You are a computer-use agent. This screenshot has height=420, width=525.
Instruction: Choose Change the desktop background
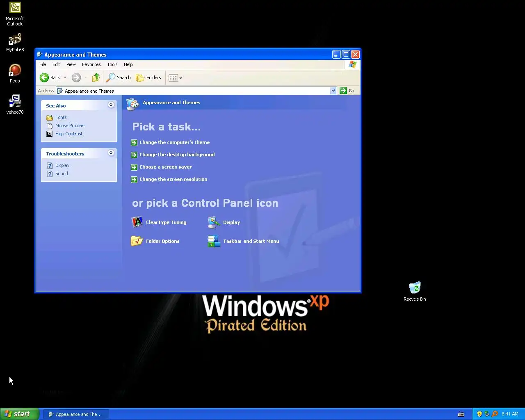(177, 155)
